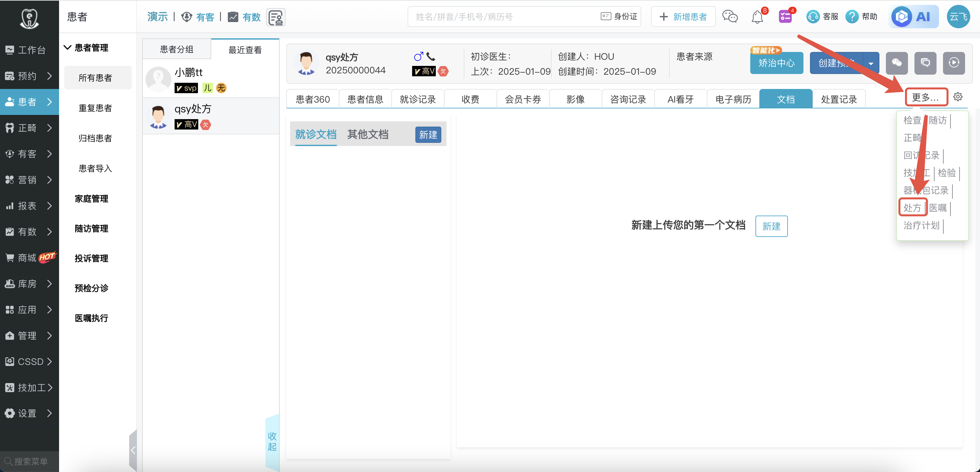Click the qsy处方 patient avatar in header
Viewport: 980px width, 472px height.
[x=306, y=63]
